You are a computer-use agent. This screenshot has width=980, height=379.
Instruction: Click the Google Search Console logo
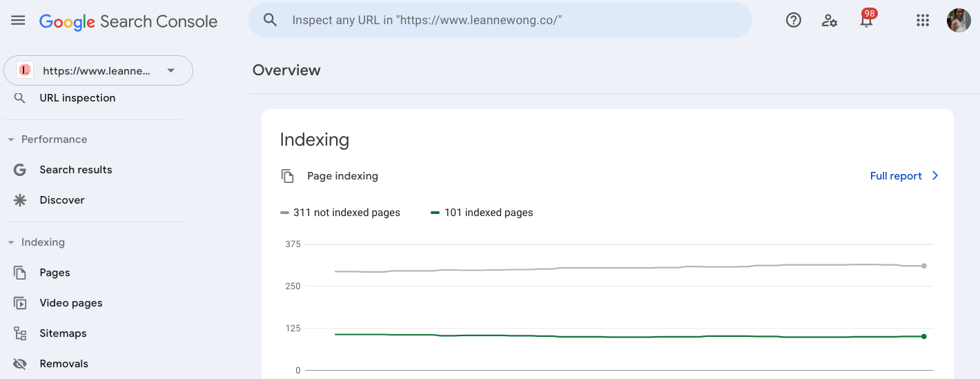coord(128,21)
